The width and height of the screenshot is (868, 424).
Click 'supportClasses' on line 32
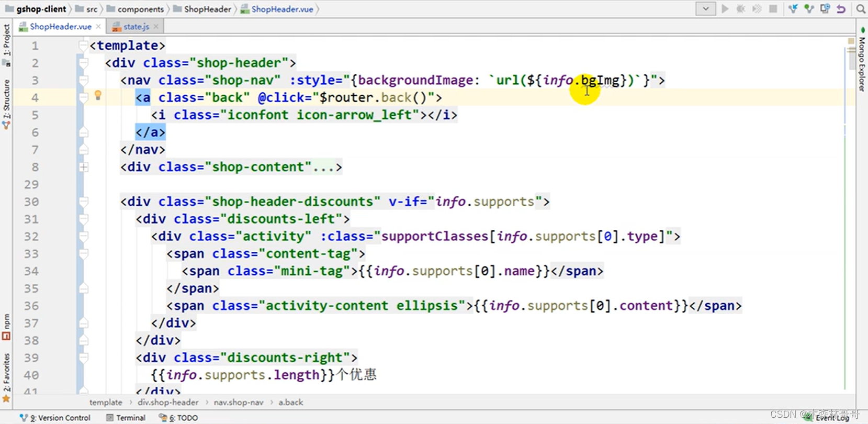435,236
